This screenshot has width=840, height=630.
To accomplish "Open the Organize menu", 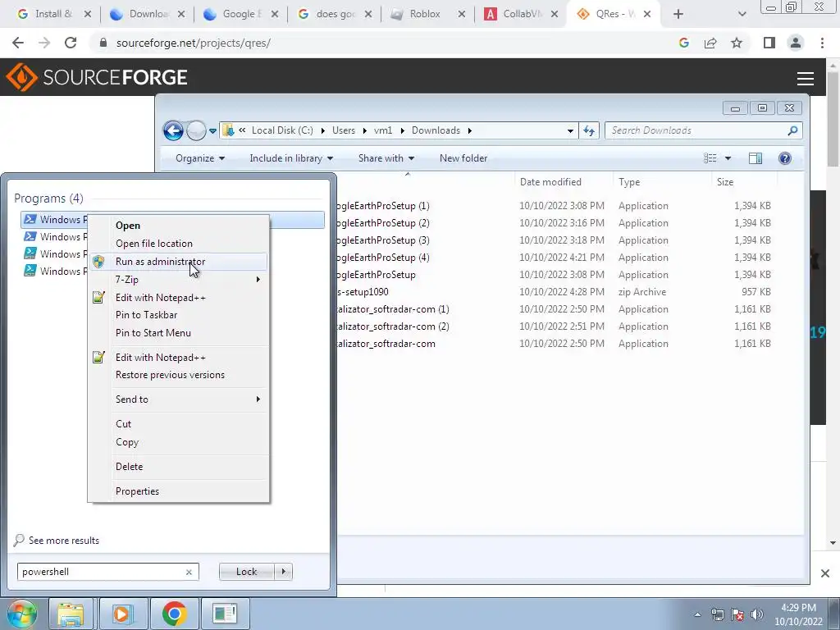I will (x=200, y=158).
